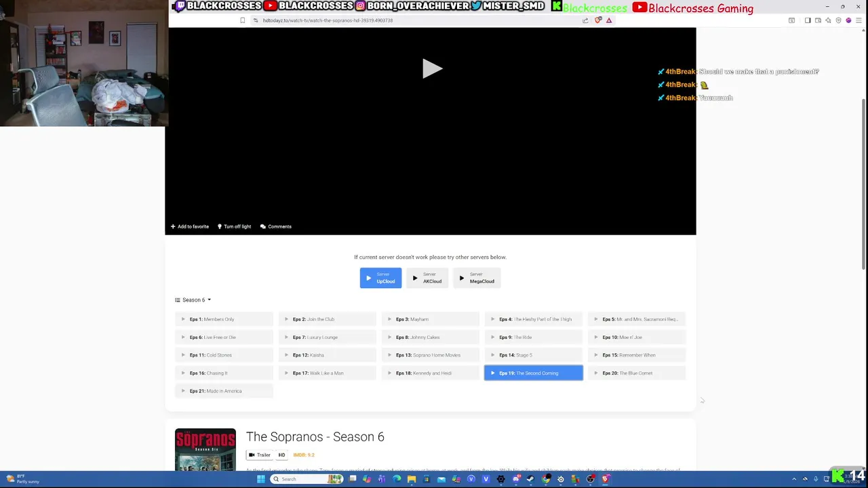868x488 pixels.
Task: Open File Explorer from taskbar
Action: (x=412, y=479)
